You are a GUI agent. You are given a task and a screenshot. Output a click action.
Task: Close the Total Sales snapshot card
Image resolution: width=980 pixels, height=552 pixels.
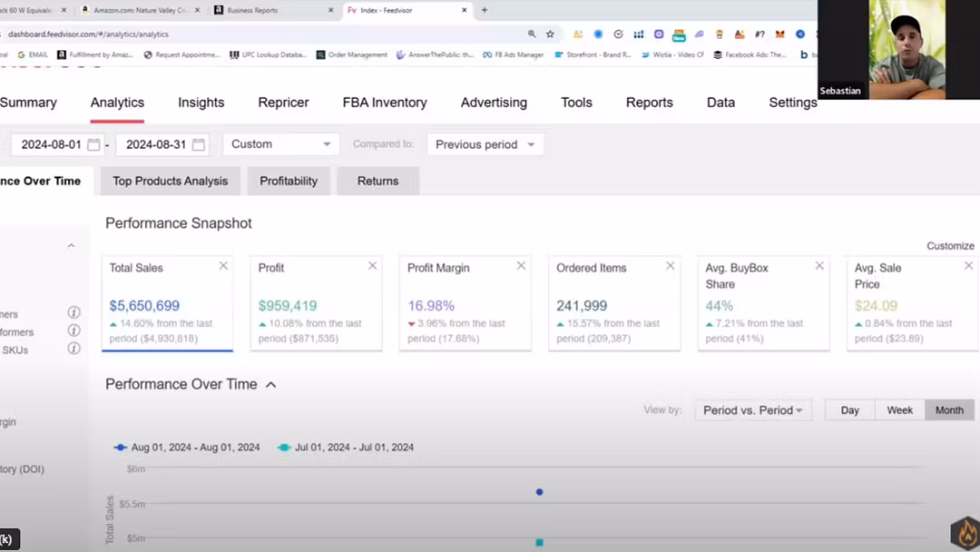pyautogui.click(x=223, y=266)
